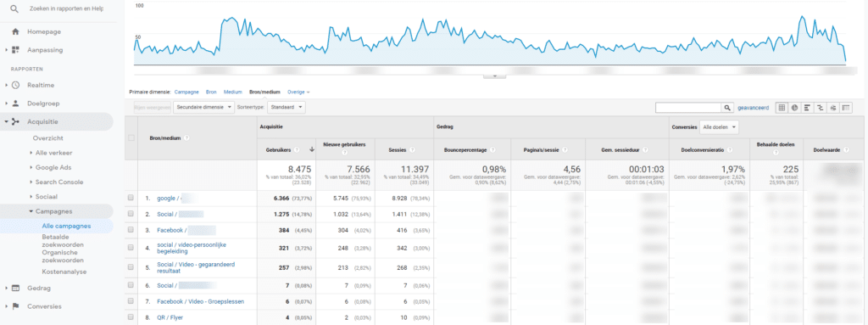Click the table search magnifier button

click(x=727, y=108)
